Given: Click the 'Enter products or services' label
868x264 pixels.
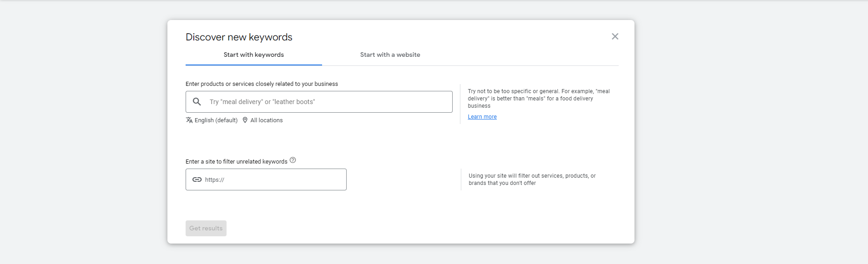Looking at the screenshot, I should [262, 84].
